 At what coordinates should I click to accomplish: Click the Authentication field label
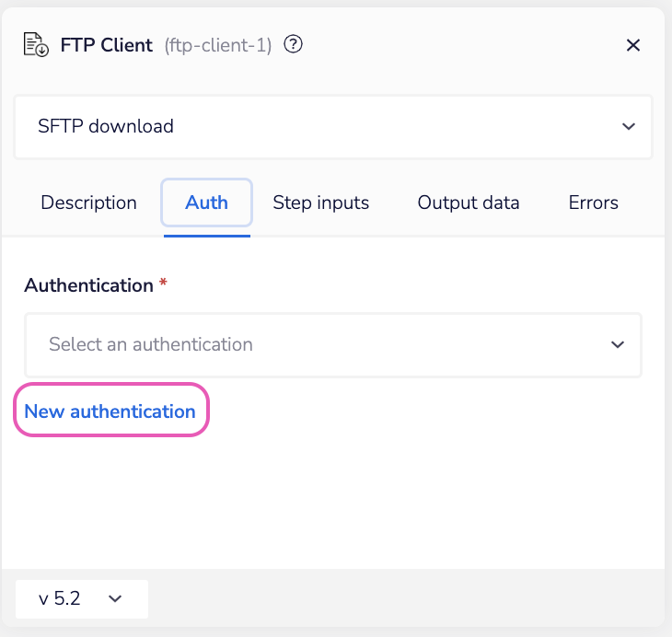pos(88,285)
